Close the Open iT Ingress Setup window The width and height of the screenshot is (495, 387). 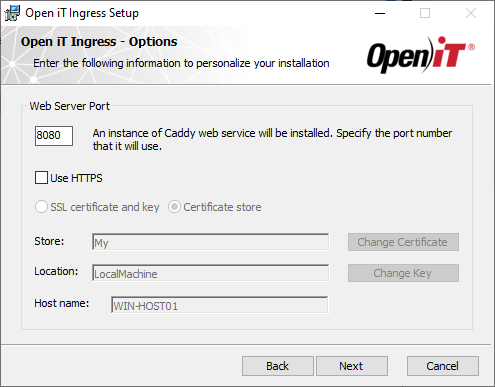tap(471, 13)
